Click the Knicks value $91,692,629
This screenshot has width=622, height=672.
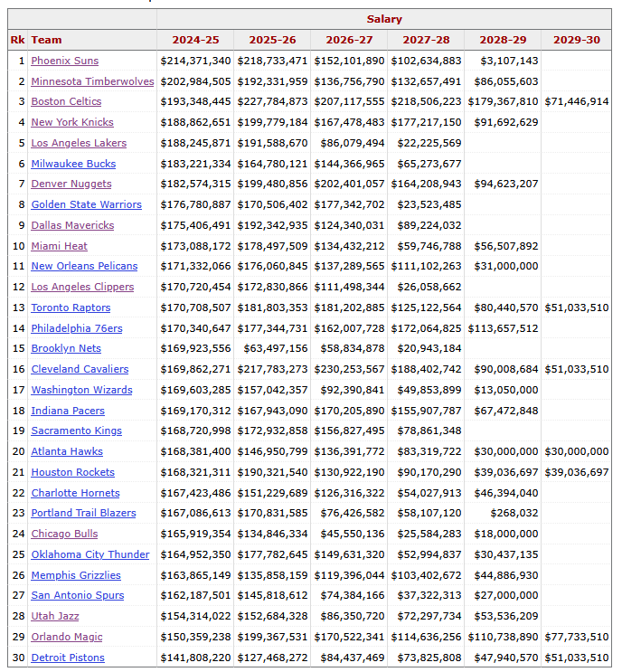pyautogui.click(x=506, y=122)
